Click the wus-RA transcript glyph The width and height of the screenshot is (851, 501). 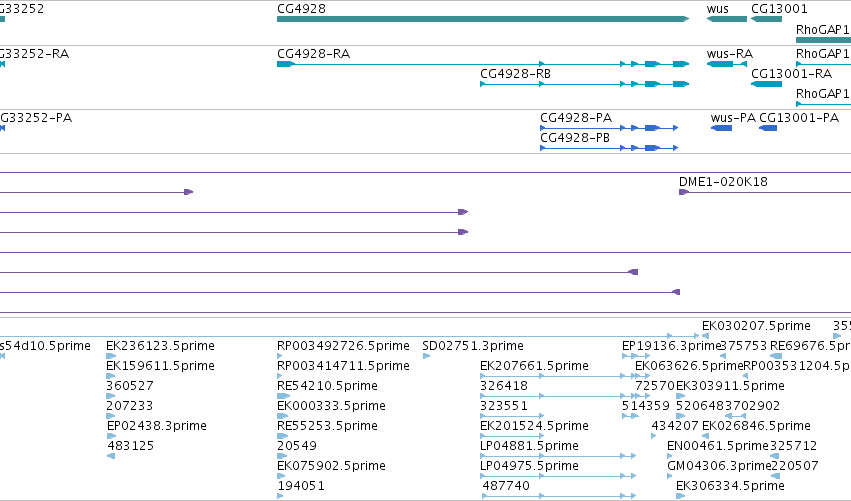tap(727, 64)
